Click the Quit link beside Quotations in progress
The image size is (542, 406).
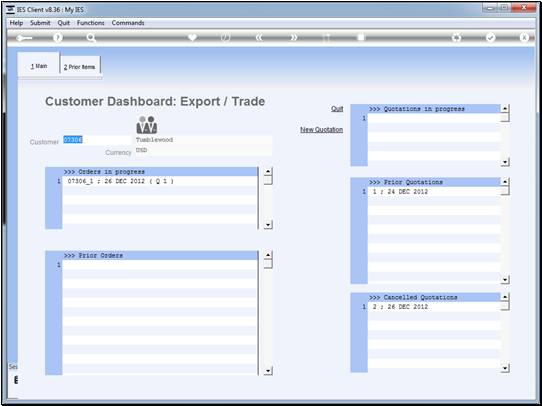coord(337,109)
